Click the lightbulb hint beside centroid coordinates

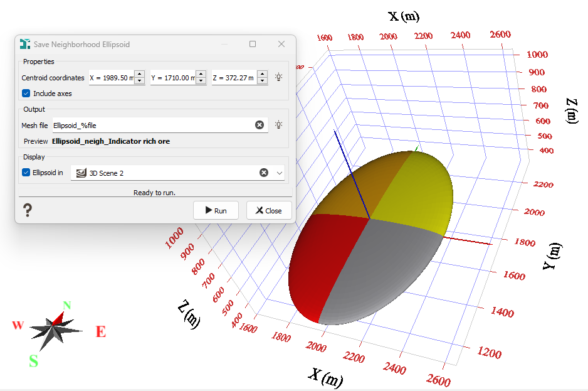(x=278, y=78)
